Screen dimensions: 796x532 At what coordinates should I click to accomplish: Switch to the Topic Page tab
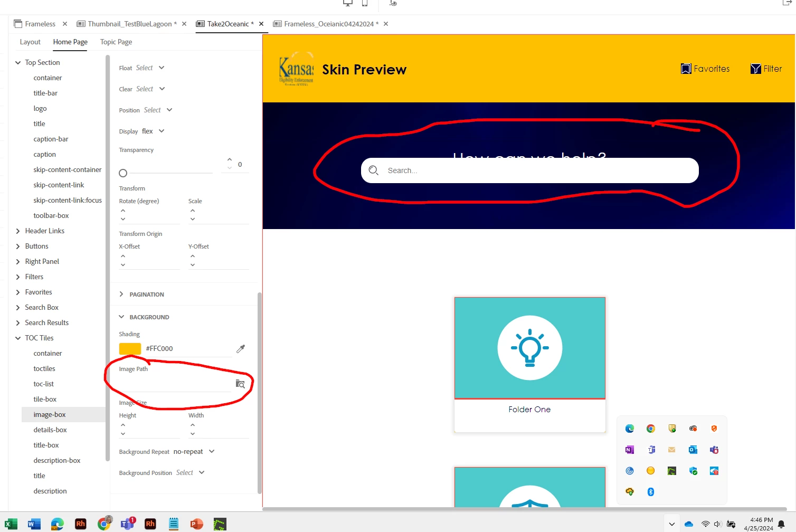coord(116,42)
